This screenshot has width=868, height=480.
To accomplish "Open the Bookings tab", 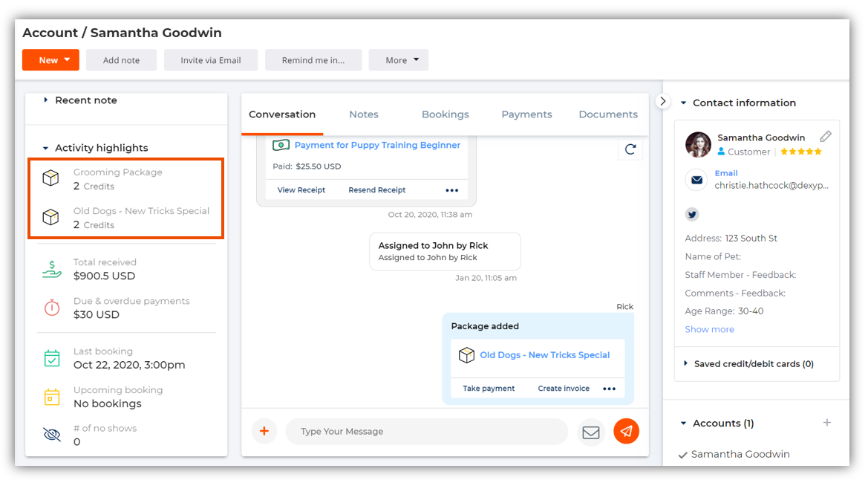I will 445,114.
